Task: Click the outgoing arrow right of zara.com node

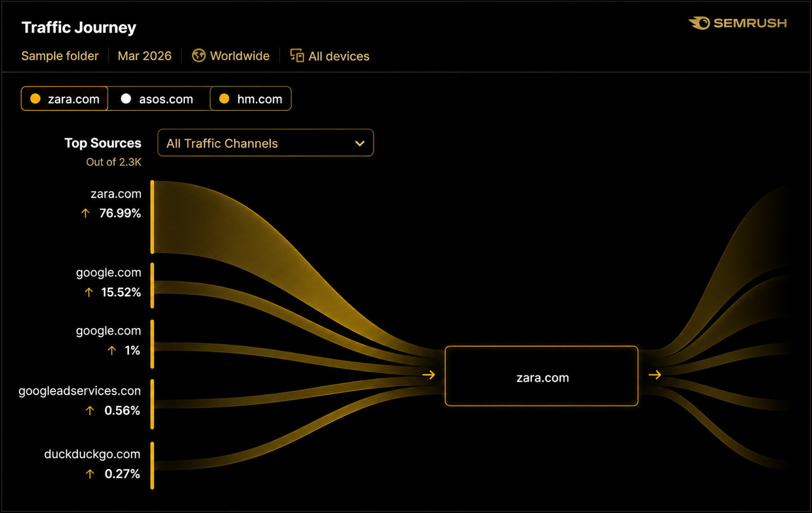Action: tap(655, 375)
